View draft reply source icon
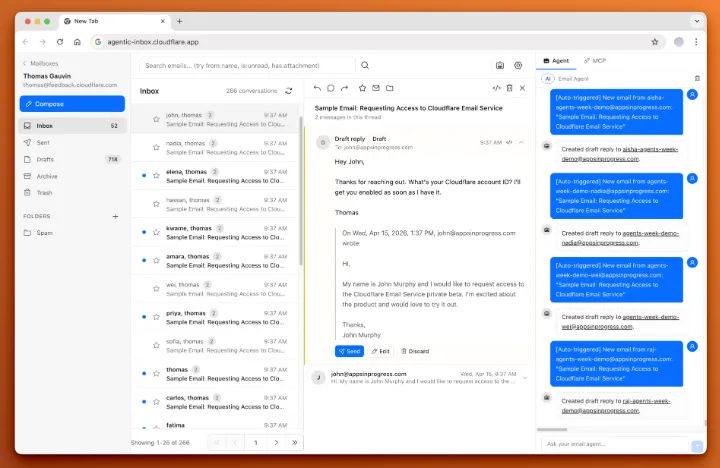 click(x=509, y=142)
